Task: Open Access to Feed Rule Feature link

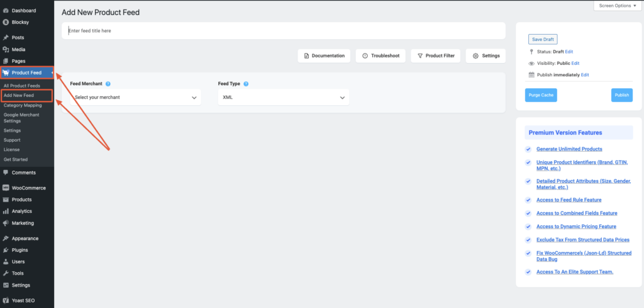Action: pyautogui.click(x=569, y=200)
